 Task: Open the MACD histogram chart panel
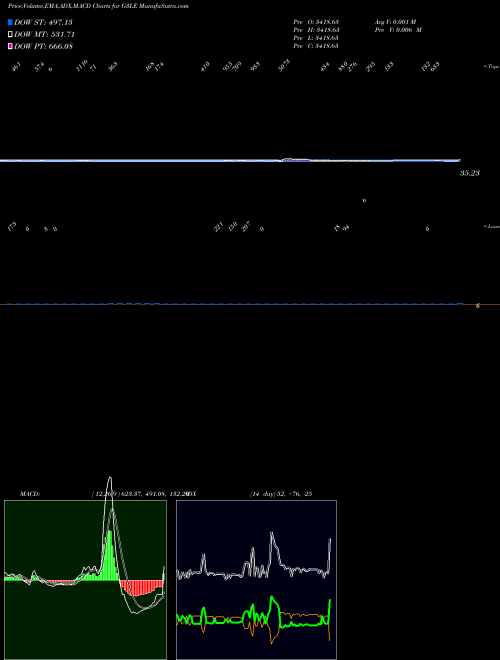[x=85, y=580]
